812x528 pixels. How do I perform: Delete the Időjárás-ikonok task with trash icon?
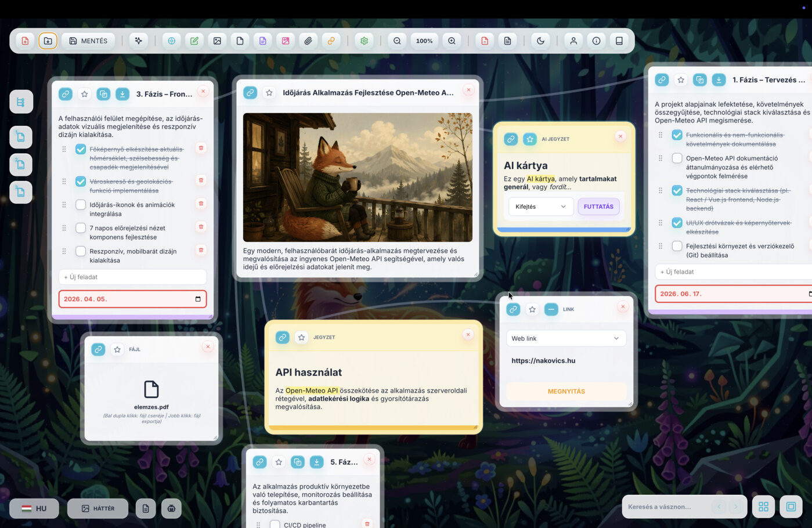point(201,204)
